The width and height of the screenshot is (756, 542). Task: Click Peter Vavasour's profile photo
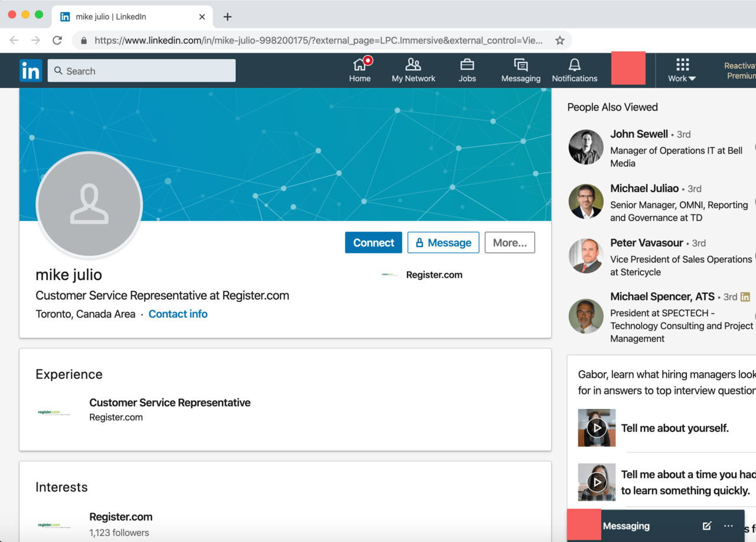(x=586, y=255)
